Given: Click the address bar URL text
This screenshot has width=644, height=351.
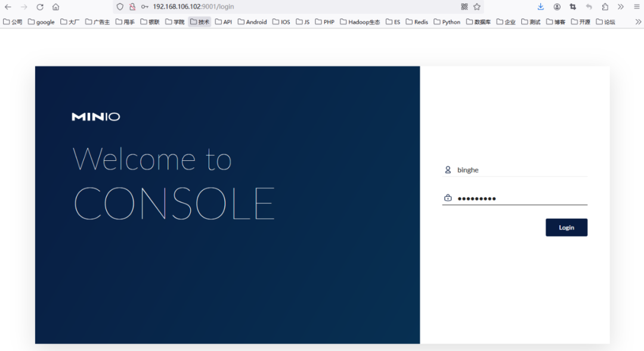Looking at the screenshot, I should [x=193, y=7].
